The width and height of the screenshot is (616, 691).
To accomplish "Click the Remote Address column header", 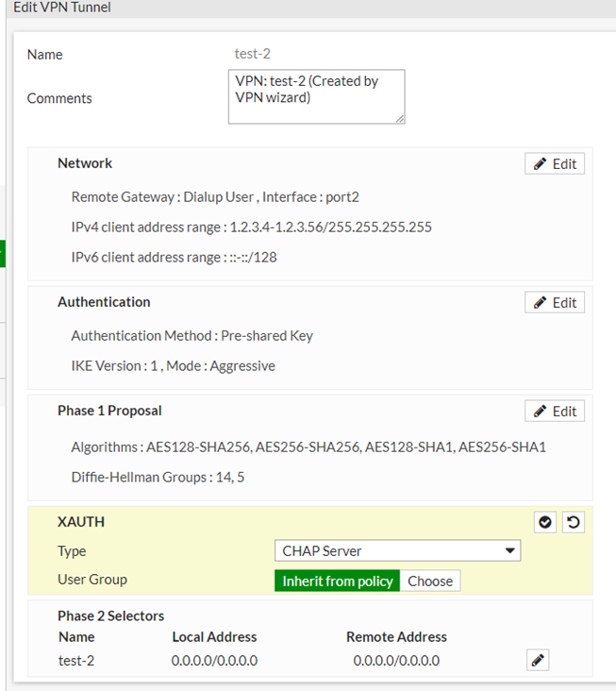I will [396, 637].
